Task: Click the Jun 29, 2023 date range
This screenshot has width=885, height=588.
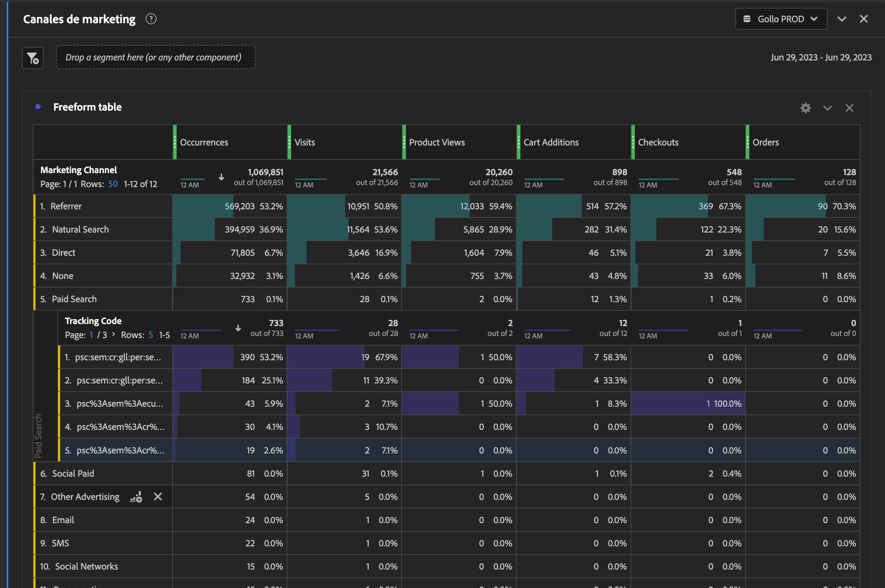Action: [821, 57]
